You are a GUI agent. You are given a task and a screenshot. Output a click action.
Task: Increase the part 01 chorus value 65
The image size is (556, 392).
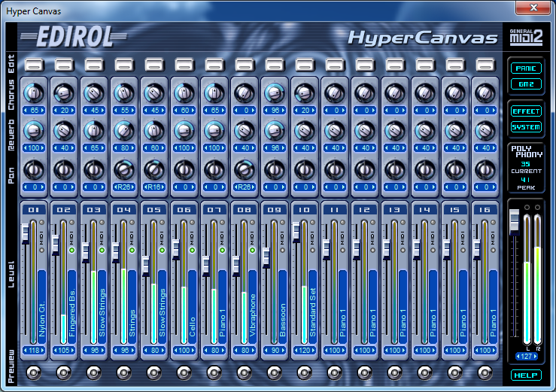click(43, 111)
